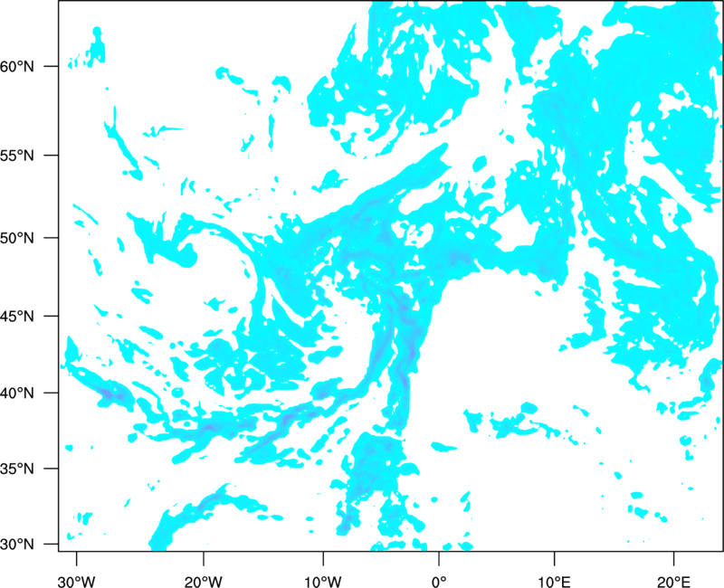Click the 20°E longitude label

(x=673, y=582)
